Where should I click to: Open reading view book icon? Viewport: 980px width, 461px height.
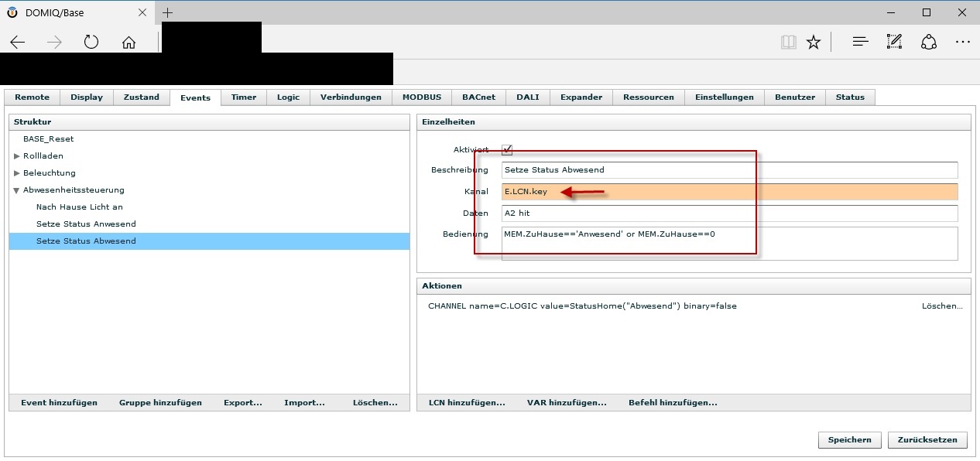[788, 43]
